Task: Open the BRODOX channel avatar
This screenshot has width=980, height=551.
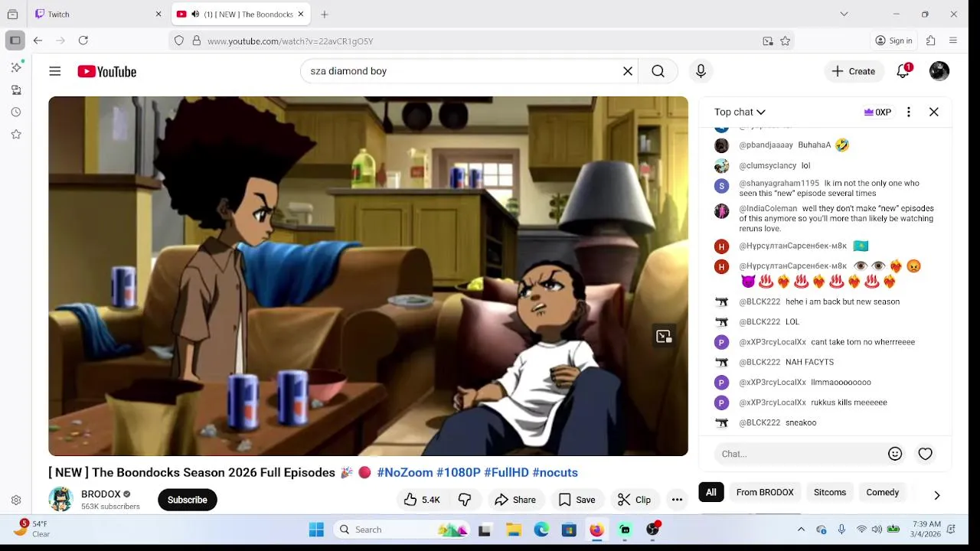Action: (60, 499)
